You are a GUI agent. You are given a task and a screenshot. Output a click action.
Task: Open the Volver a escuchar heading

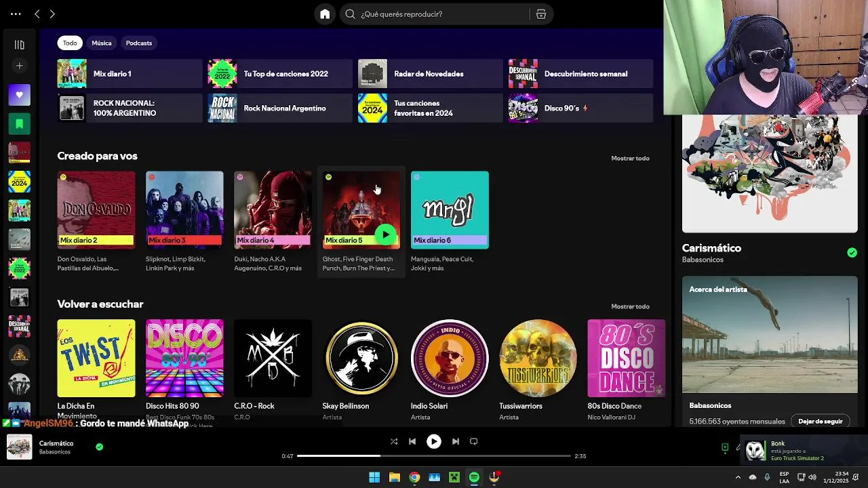click(x=100, y=304)
